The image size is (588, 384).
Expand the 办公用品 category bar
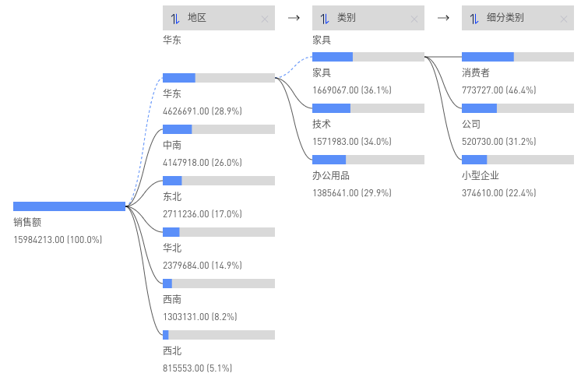368,160
